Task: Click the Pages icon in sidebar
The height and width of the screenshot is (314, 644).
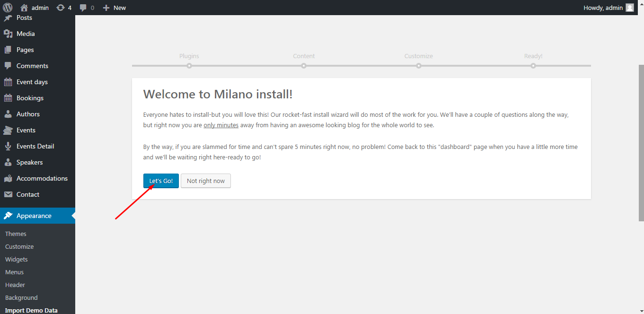Action: pos(8,50)
